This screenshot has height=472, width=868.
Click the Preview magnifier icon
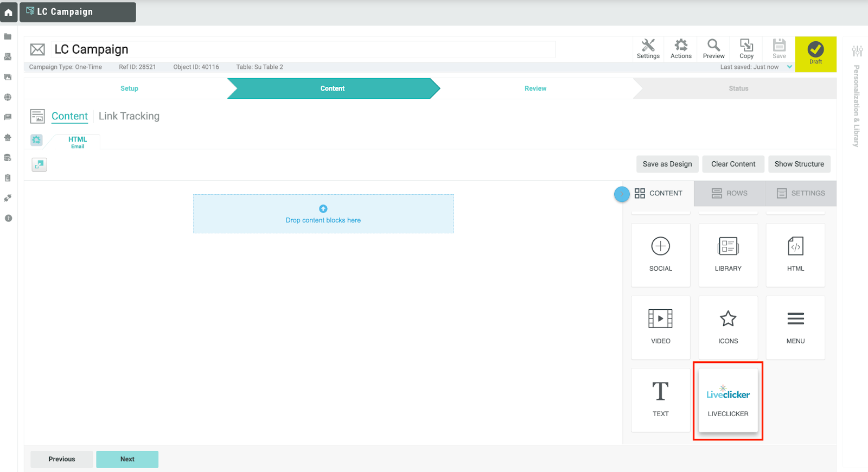pos(713,48)
